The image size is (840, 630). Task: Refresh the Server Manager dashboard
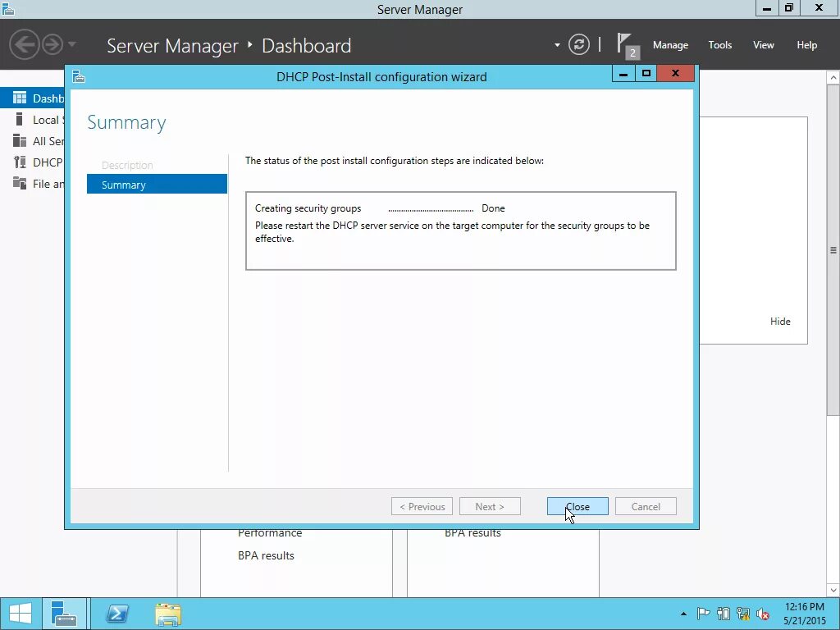click(x=579, y=44)
